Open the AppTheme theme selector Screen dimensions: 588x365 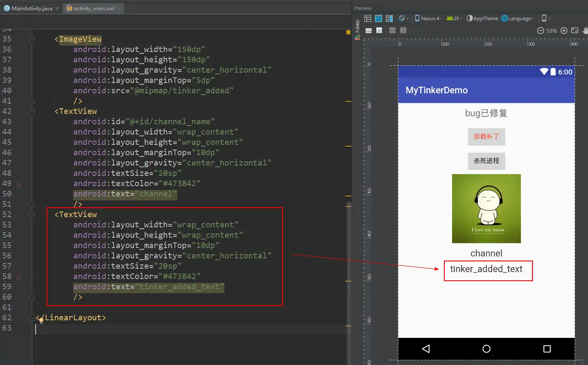pyautogui.click(x=482, y=18)
